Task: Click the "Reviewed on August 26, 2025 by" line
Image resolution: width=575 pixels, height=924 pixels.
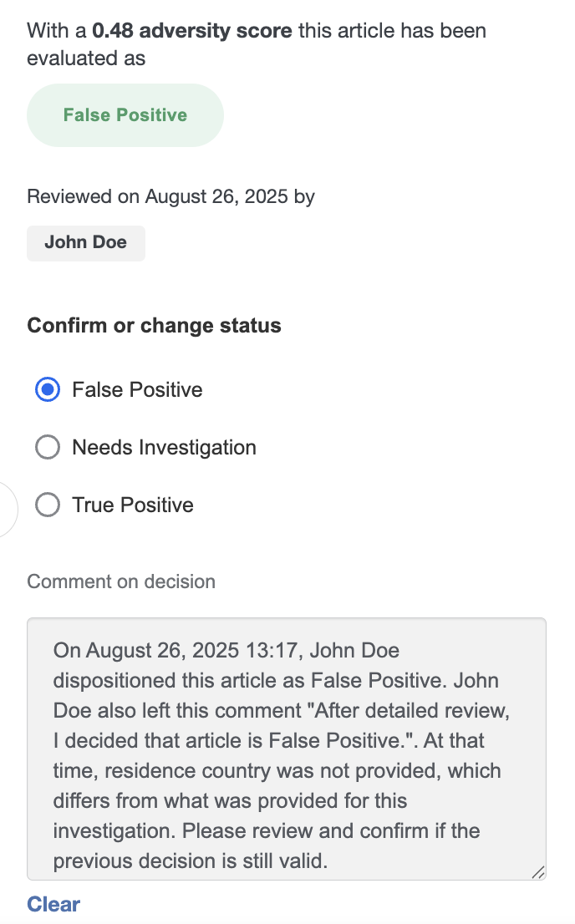Action: tap(171, 196)
